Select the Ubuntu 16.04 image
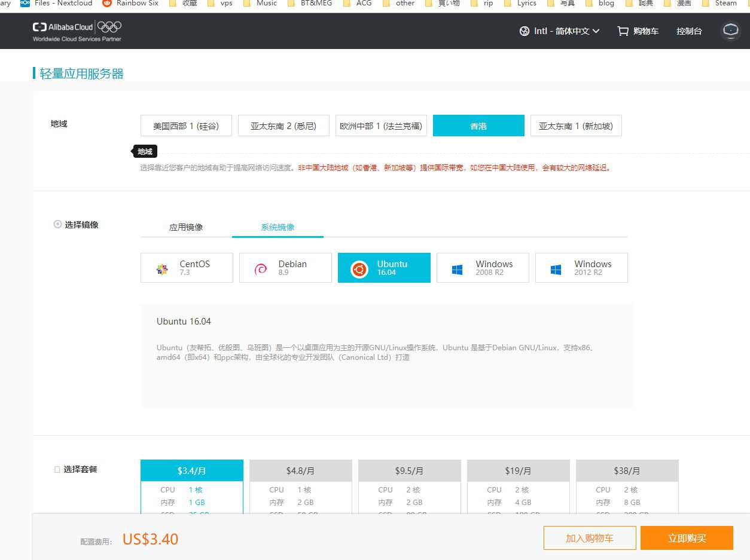This screenshot has width=750, height=560. [384, 268]
